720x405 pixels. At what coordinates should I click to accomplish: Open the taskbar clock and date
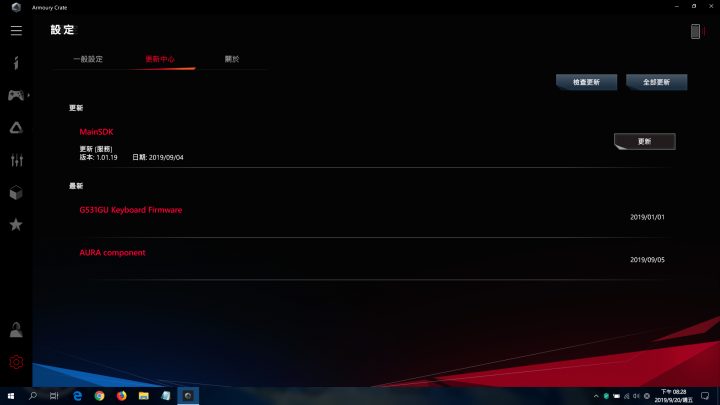(674, 396)
